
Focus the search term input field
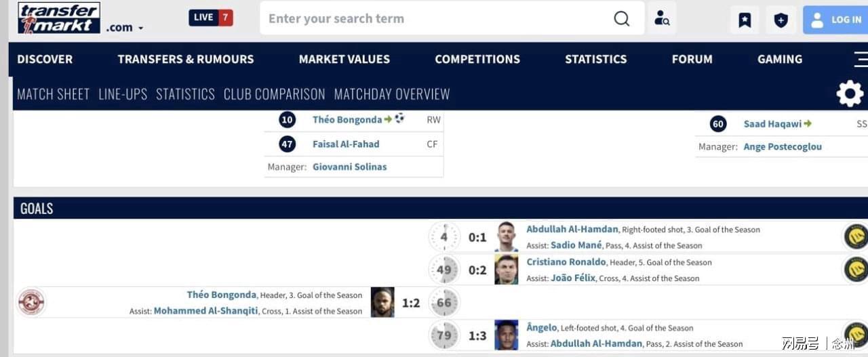pos(437,18)
